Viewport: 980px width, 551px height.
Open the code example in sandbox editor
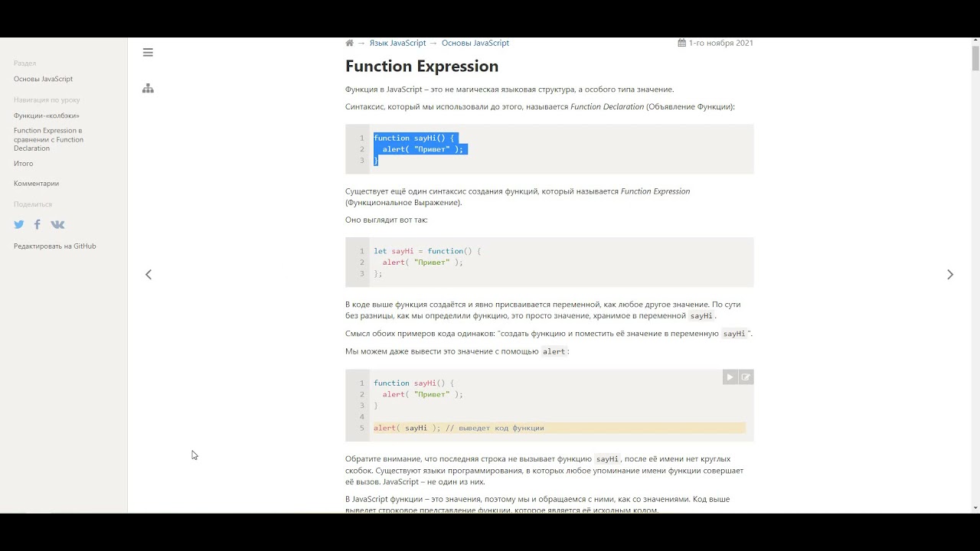click(x=746, y=377)
